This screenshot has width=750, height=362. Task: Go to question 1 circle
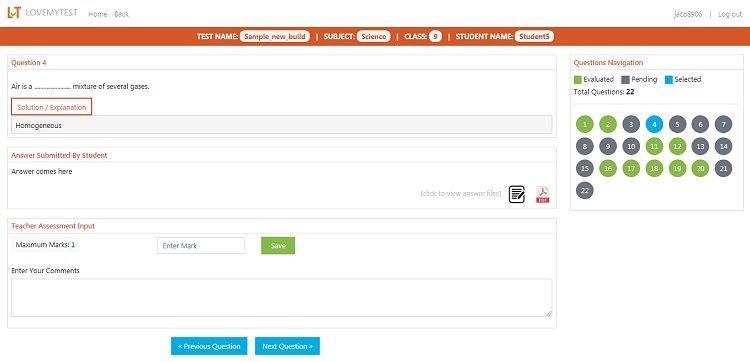pyautogui.click(x=585, y=124)
